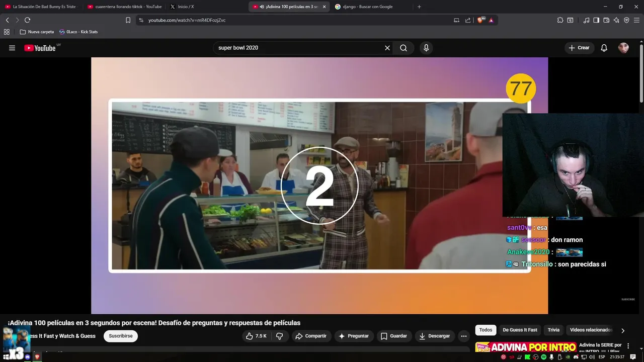The height and width of the screenshot is (362, 644).
Task: Like the video with 7.5 K
Action: (256, 336)
